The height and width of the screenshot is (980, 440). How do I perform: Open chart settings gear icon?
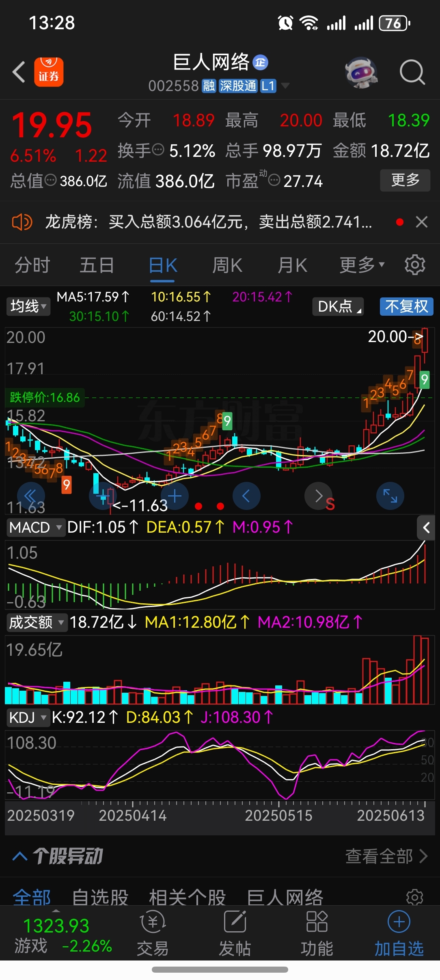[415, 265]
